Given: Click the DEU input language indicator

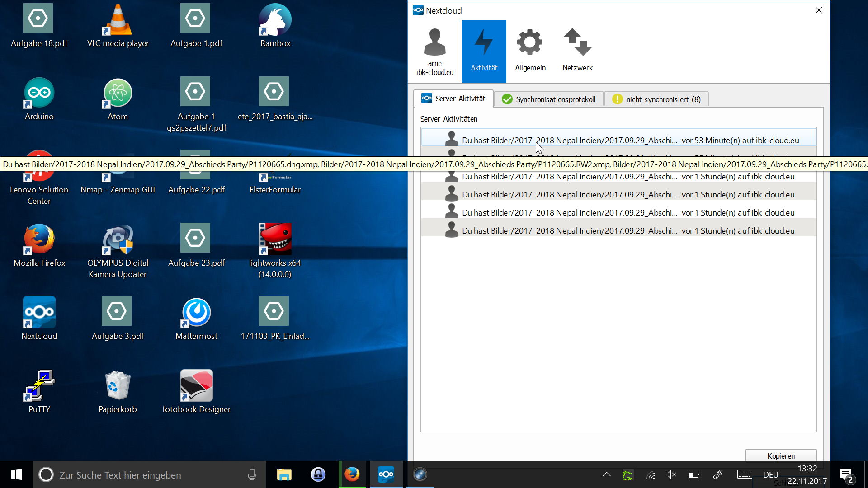Looking at the screenshot, I should (x=771, y=474).
